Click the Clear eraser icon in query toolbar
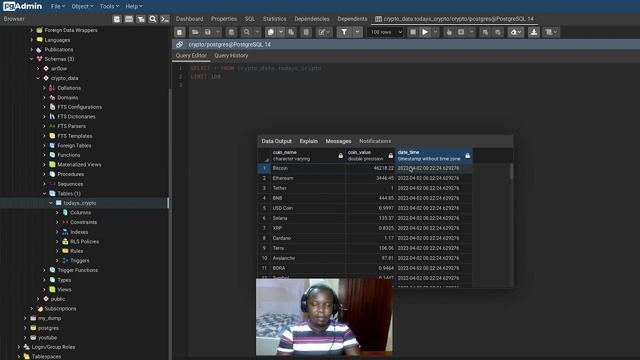This screenshot has height=360, width=640. pos(516,32)
